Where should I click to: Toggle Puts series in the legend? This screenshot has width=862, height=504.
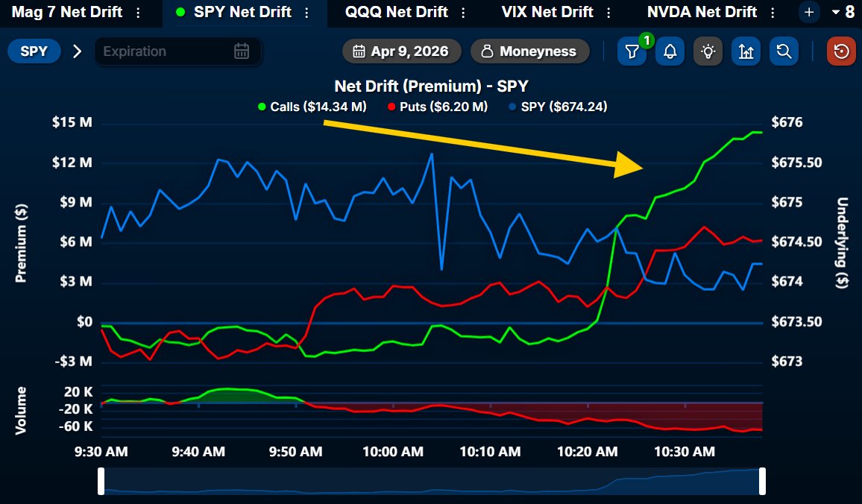click(x=438, y=107)
